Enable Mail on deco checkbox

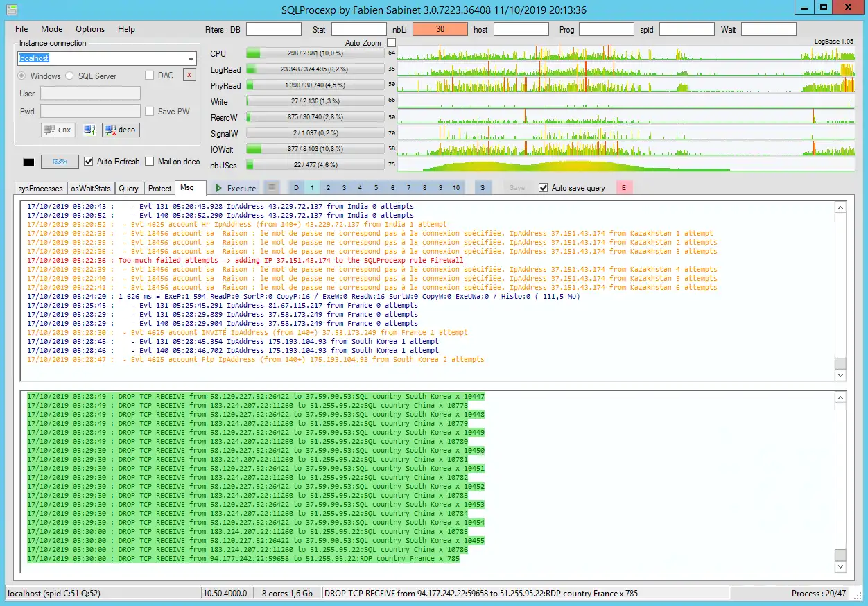[x=150, y=162]
